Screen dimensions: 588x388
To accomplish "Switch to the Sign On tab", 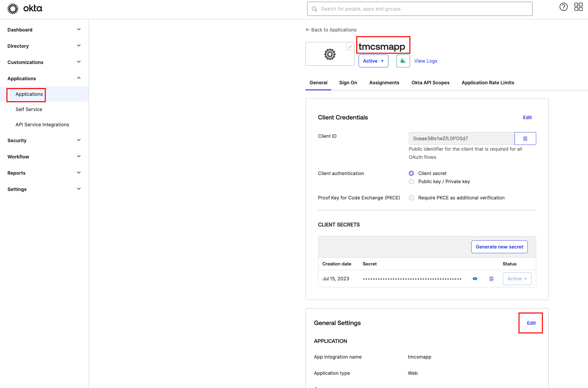I will coord(348,83).
